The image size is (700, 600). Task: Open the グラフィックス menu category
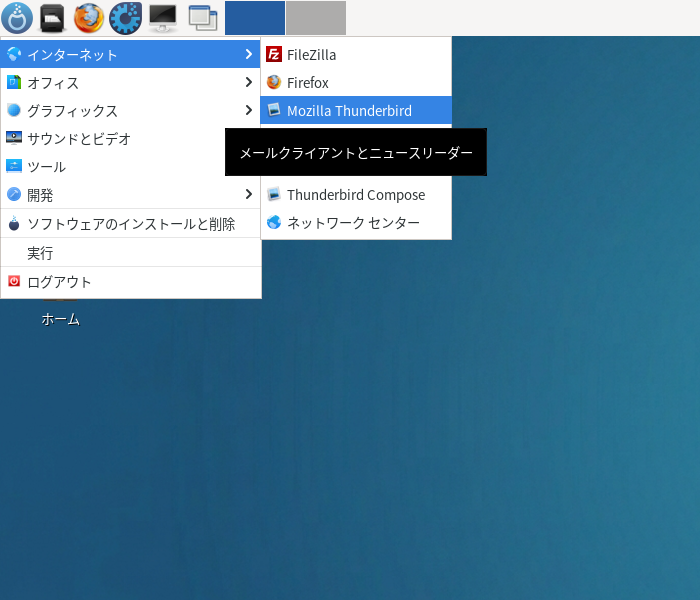coord(130,110)
